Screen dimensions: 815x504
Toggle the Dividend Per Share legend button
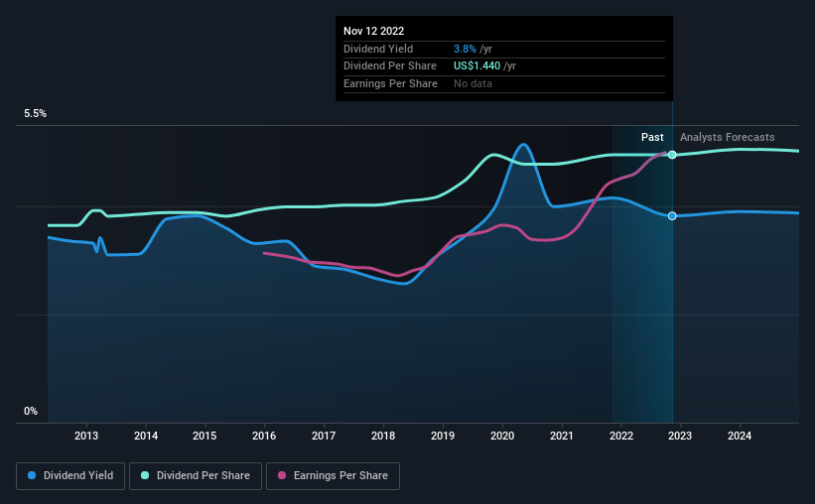(x=196, y=476)
